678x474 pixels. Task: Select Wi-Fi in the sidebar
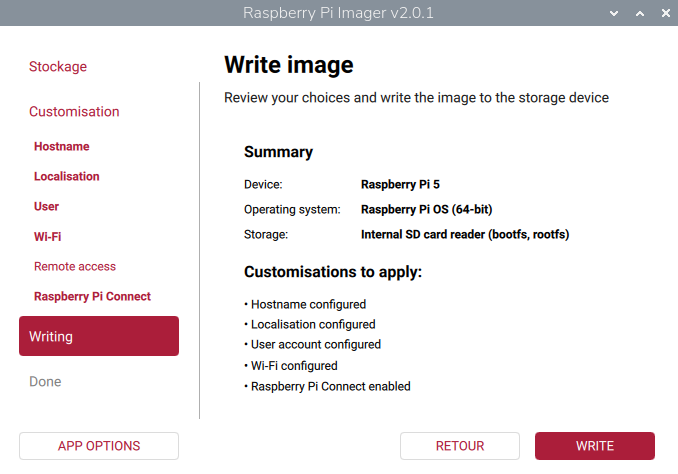48,237
